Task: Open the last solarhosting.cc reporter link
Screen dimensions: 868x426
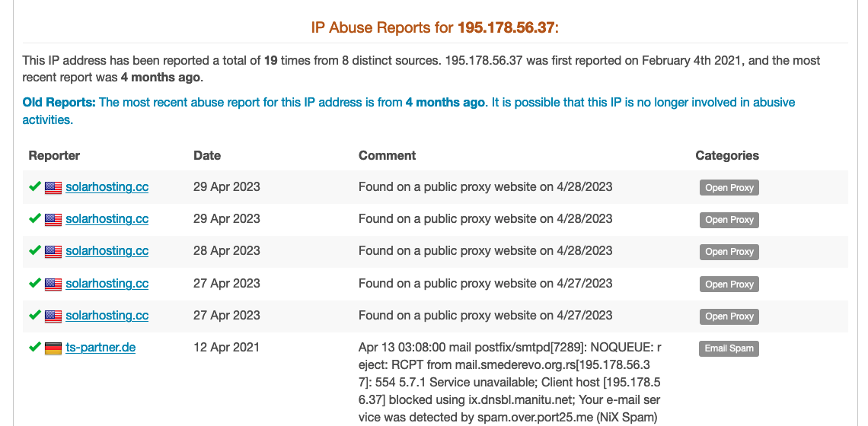Action: click(x=107, y=316)
